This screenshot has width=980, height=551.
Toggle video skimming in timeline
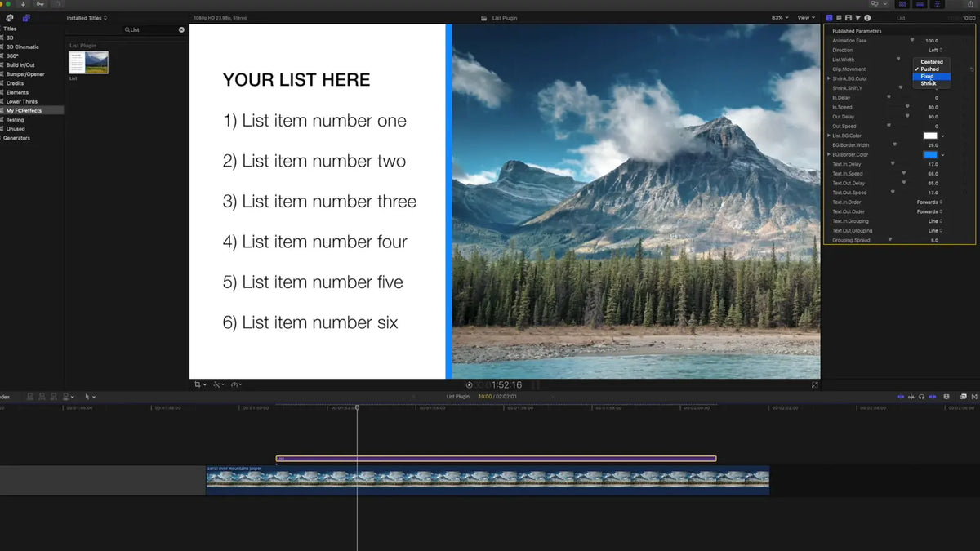click(901, 397)
